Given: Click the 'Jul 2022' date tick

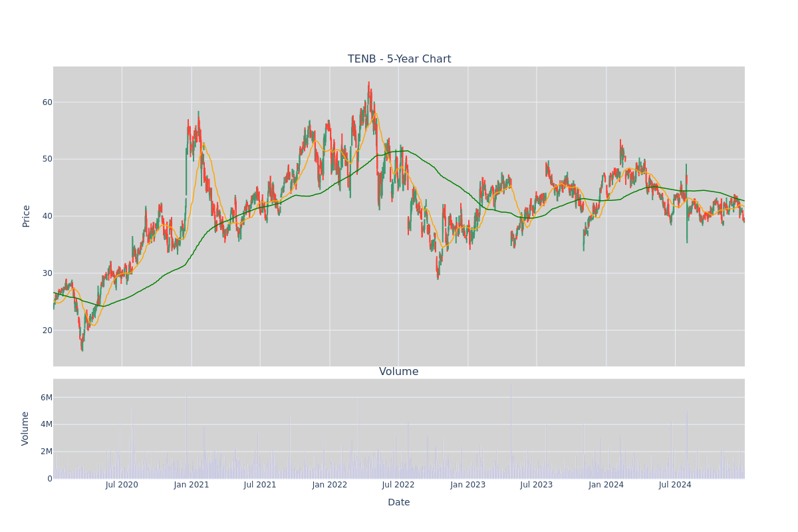Looking at the screenshot, I should click(x=398, y=485).
